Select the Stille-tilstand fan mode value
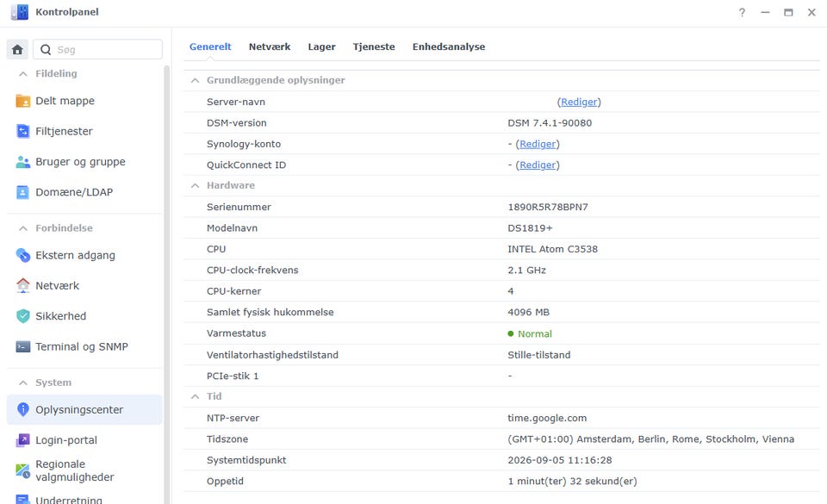Image resolution: width=827 pixels, height=504 pixels. click(539, 355)
